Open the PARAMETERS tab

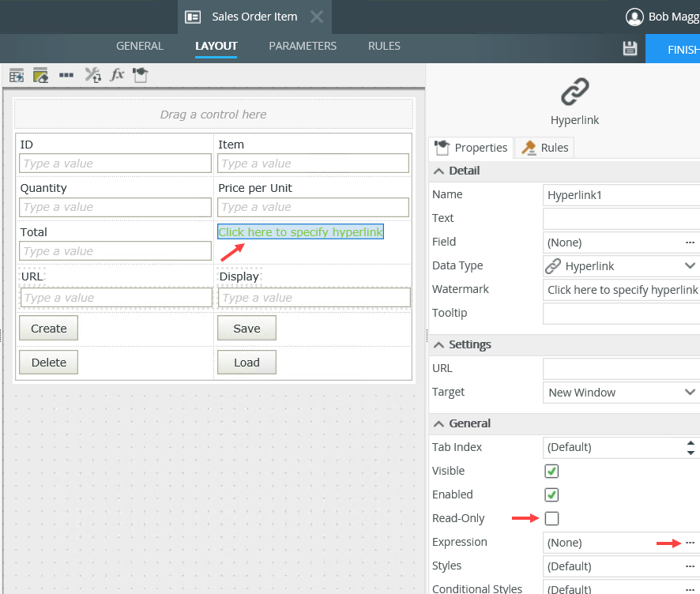click(x=303, y=46)
